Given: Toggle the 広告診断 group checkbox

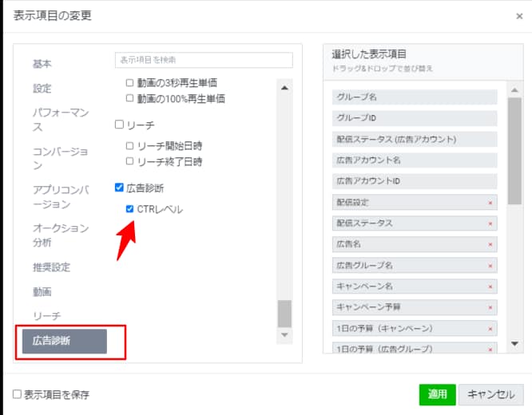Looking at the screenshot, I should coord(119,188).
